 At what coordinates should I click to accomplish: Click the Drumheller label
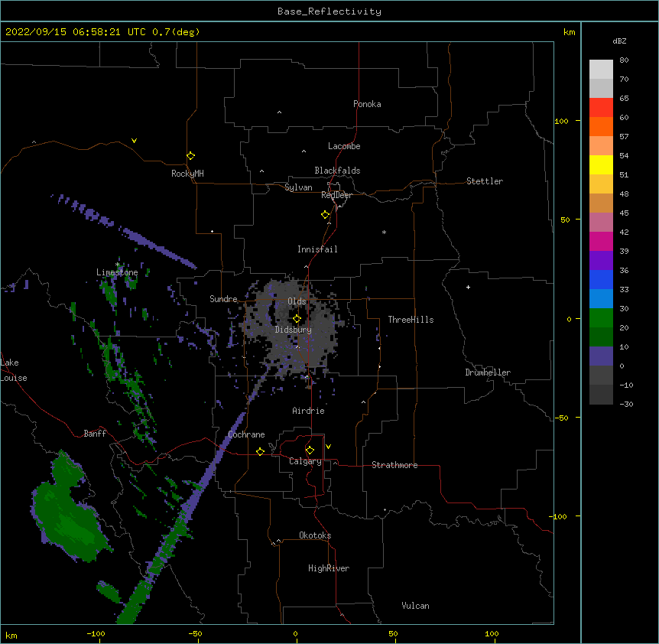[x=488, y=372]
